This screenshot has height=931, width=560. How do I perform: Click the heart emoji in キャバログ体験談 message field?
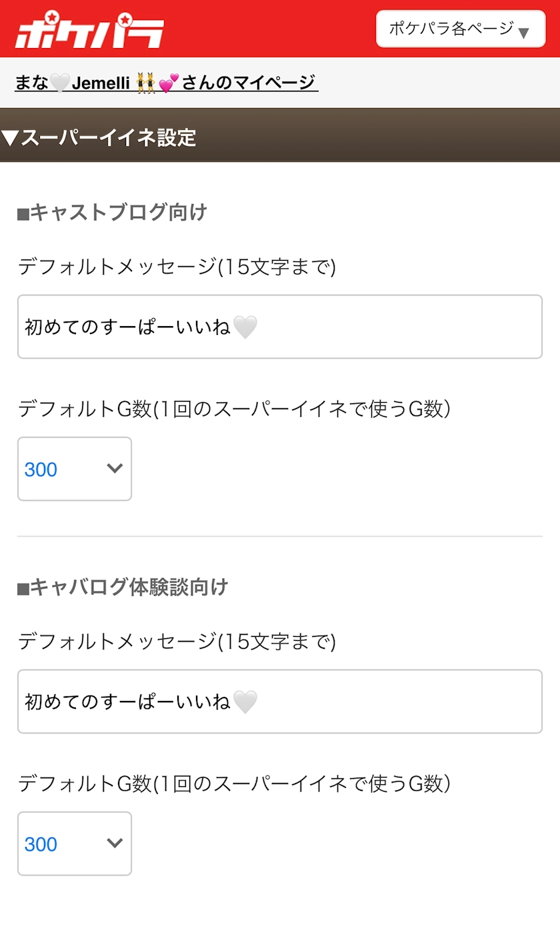tap(245, 702)
